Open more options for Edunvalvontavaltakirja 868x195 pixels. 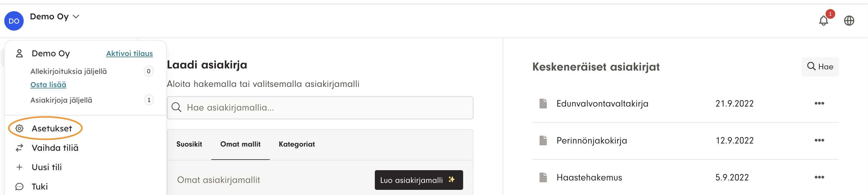click(x=819, y=104)
